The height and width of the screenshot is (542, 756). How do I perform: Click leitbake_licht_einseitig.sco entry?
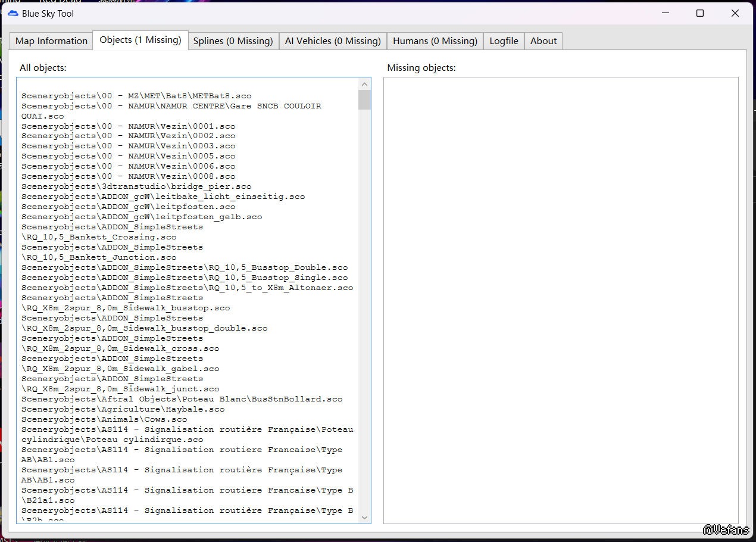click(x=163, y=197)
